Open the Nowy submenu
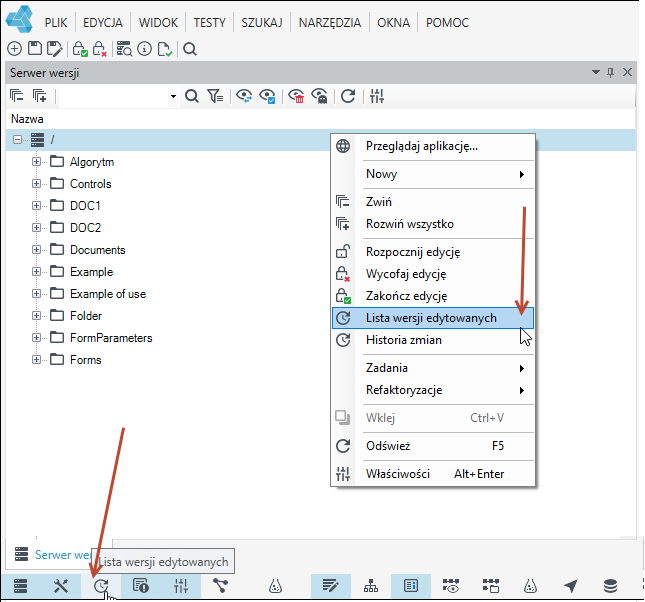The image size is (645, 602). click(x=433, y=174)
